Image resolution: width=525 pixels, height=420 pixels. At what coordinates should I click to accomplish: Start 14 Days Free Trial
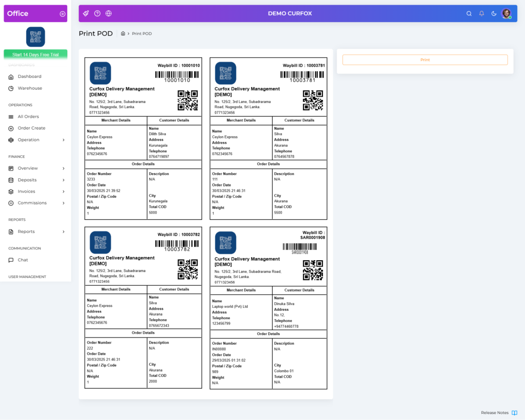[x=35, y=54]
